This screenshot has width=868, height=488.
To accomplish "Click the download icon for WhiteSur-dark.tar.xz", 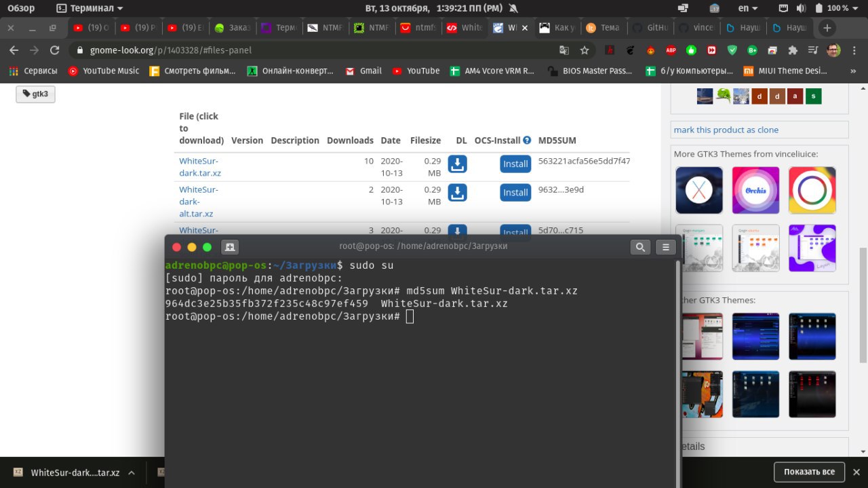I will click(x=458, y=164).
